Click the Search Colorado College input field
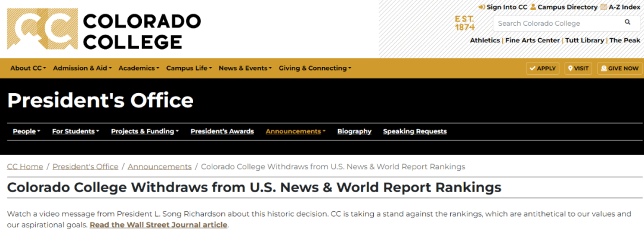 pyautogui.click(x=558, y=23)
